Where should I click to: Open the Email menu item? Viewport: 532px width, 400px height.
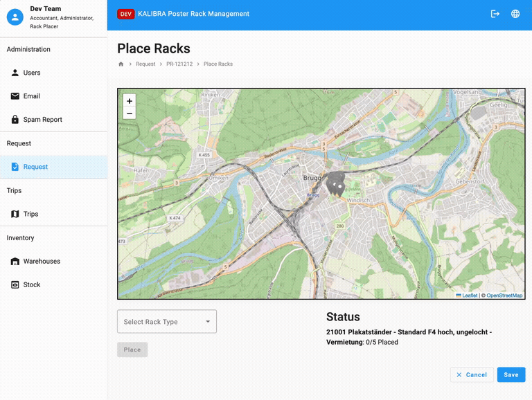pyautogui.click(x=53, y=96)
